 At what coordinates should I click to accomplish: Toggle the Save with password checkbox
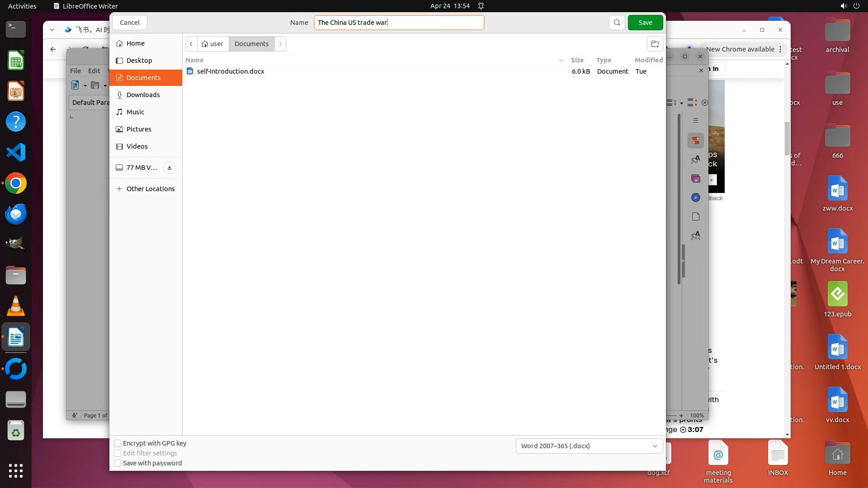118,463
